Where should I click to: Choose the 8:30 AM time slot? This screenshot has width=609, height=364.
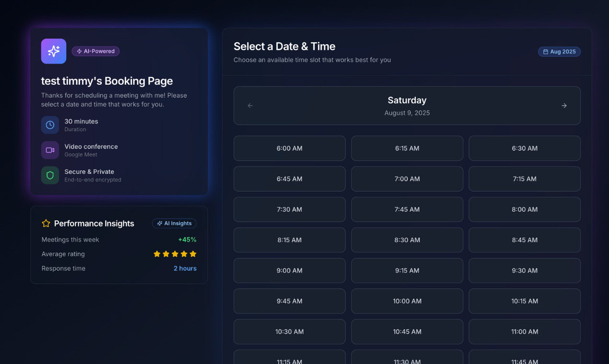tap(407, 240)
